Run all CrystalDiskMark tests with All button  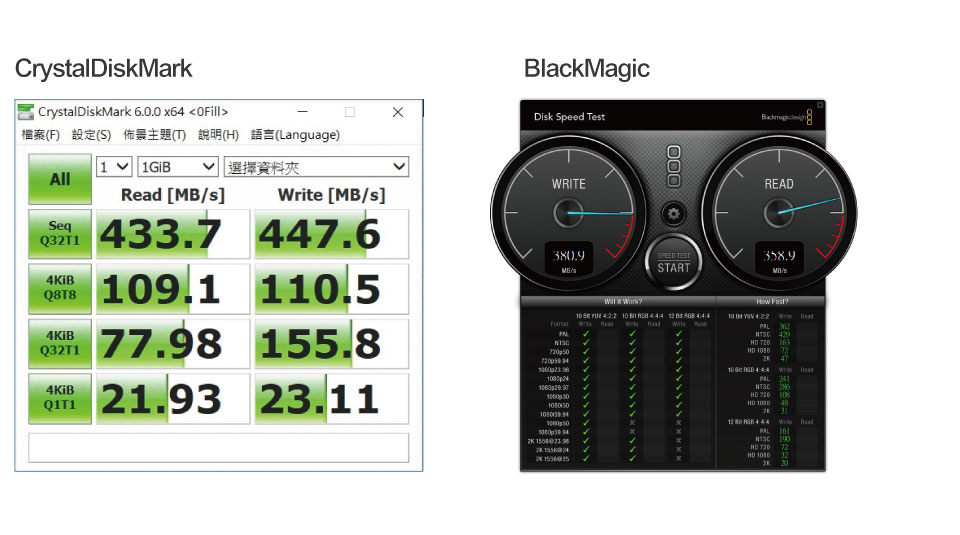60,179
